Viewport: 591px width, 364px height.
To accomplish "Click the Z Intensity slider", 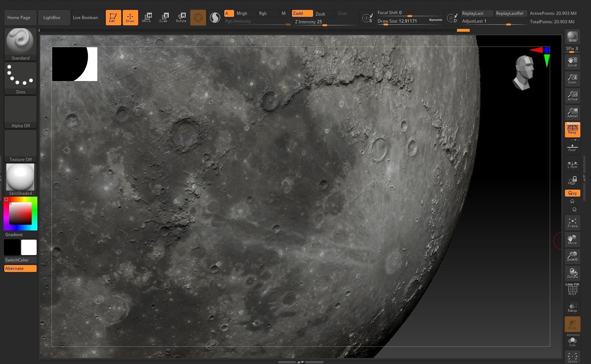I will pos(326,22).
